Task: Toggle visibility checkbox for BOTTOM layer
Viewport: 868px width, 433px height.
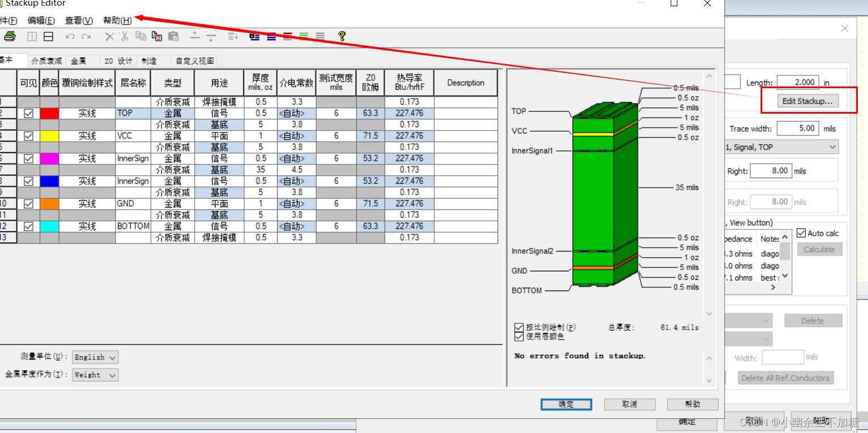Action: [x=28, y=227]
